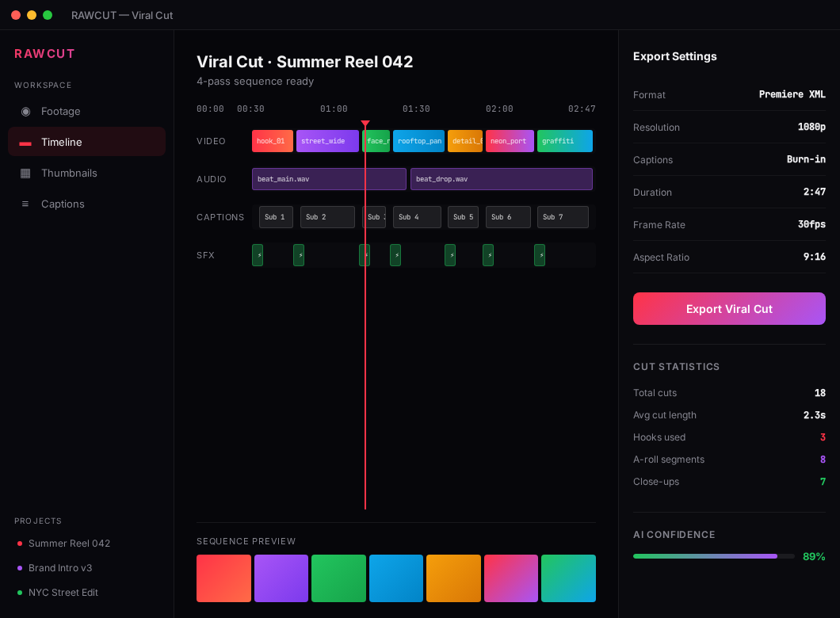Open the Summer Reel 042 project
Viewport: 840px width, 618px height.
coord(71,544)
